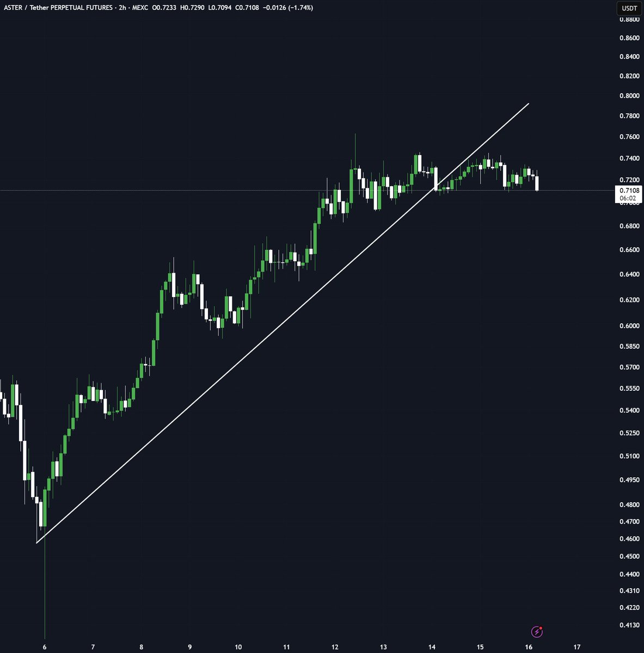This screenshot has width=644, height=653.
Task: Click the 0.4130 price axis label
Action: pyautogui.click(x=629, y=625)
